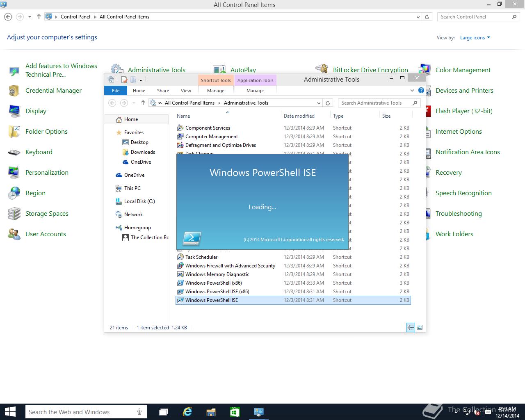Click Windows Memory Diagnostic shortcut icon

click(180, 274)
